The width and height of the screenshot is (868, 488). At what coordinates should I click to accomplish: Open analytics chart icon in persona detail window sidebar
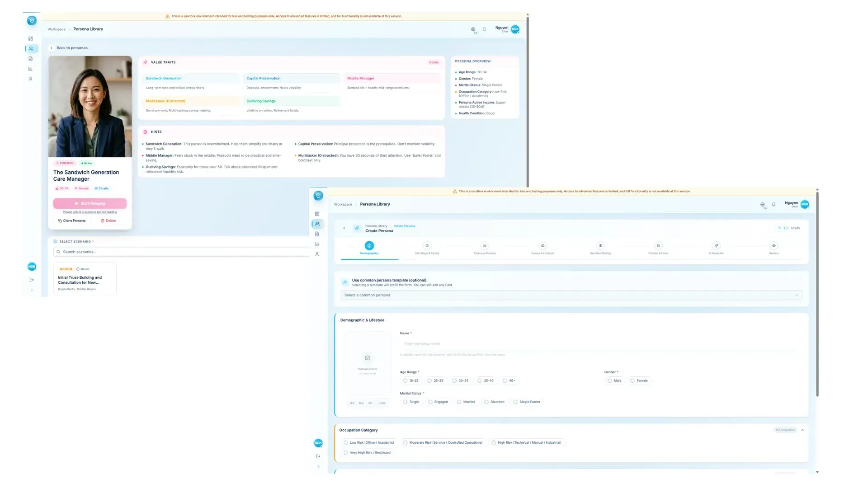(x=30, y=69)
